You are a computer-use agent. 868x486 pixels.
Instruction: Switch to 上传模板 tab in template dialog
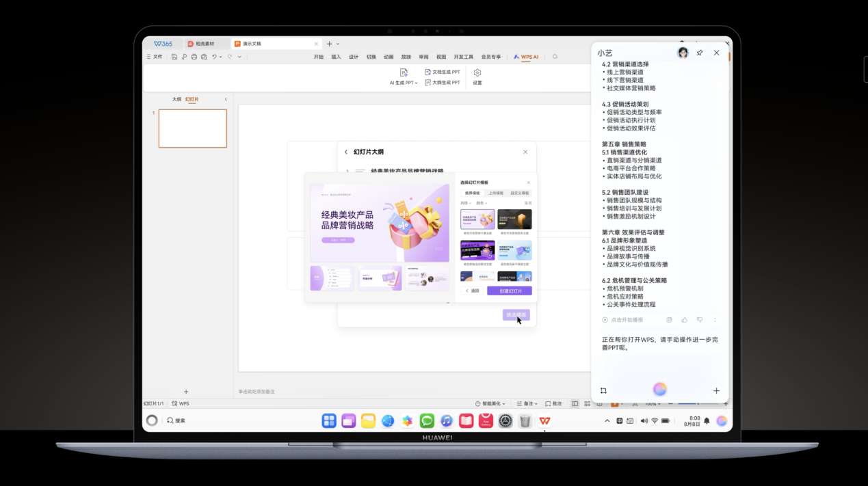496,193
